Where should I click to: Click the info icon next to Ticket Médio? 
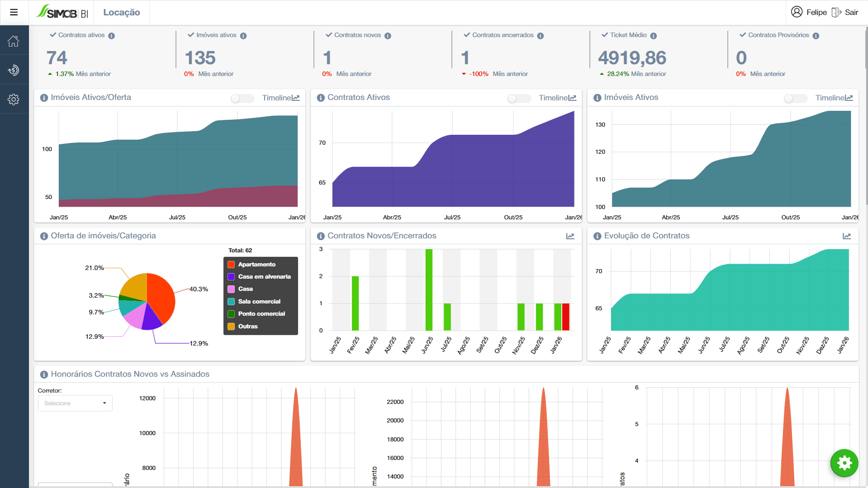coord(653,35)
